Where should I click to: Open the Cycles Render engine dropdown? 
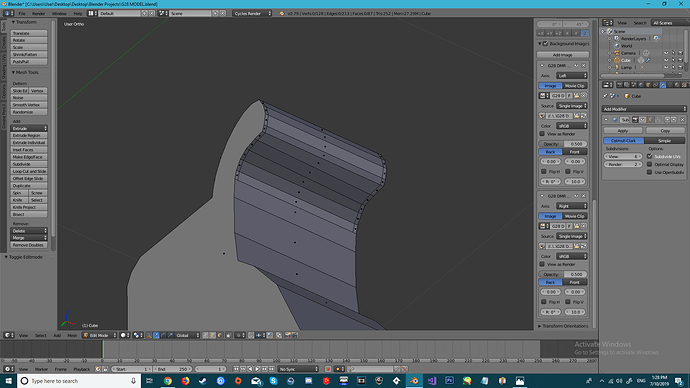[252, 13]
